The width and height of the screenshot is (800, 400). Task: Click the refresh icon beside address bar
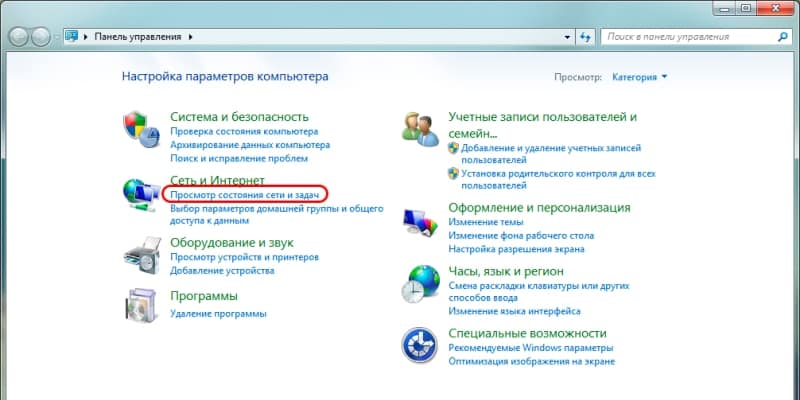coord(585,37)
